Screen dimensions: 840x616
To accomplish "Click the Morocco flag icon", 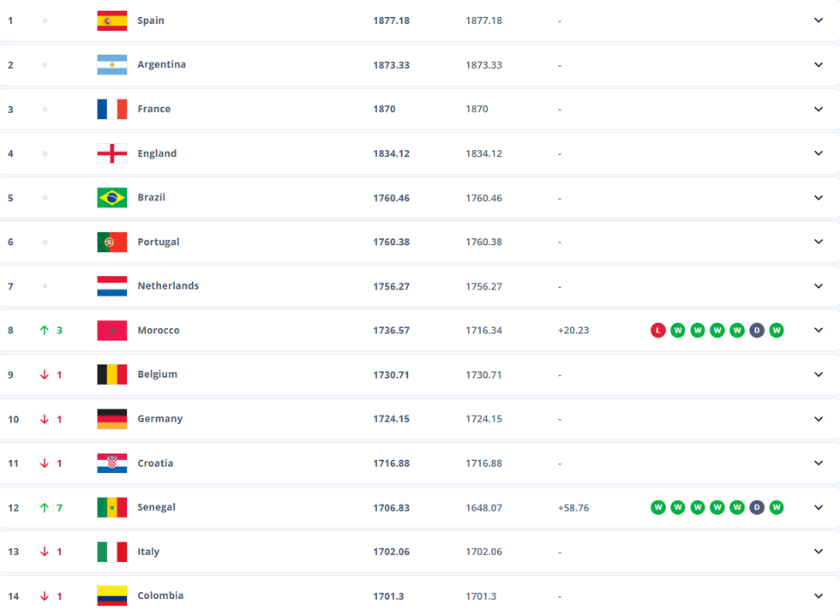I will coord(111,331).
